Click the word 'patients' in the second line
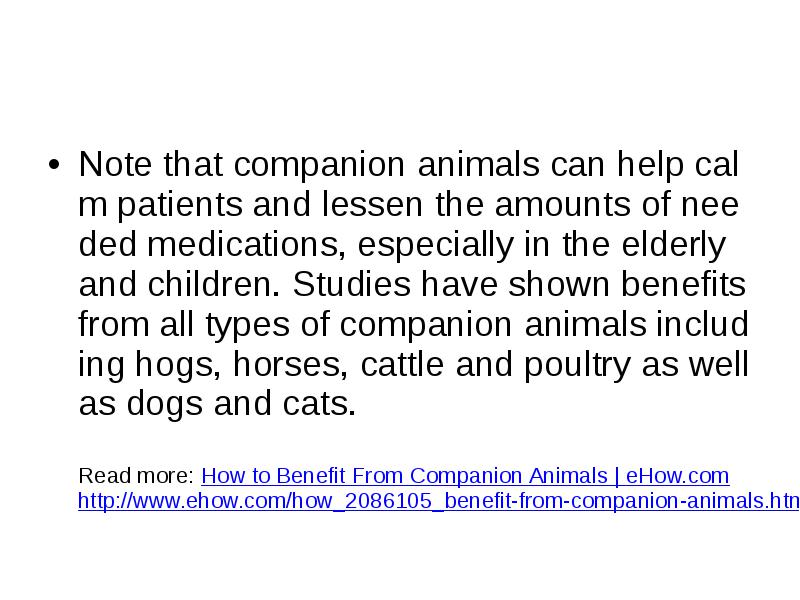The height and width of the screenshot is (600, 800). coord(180,206)
